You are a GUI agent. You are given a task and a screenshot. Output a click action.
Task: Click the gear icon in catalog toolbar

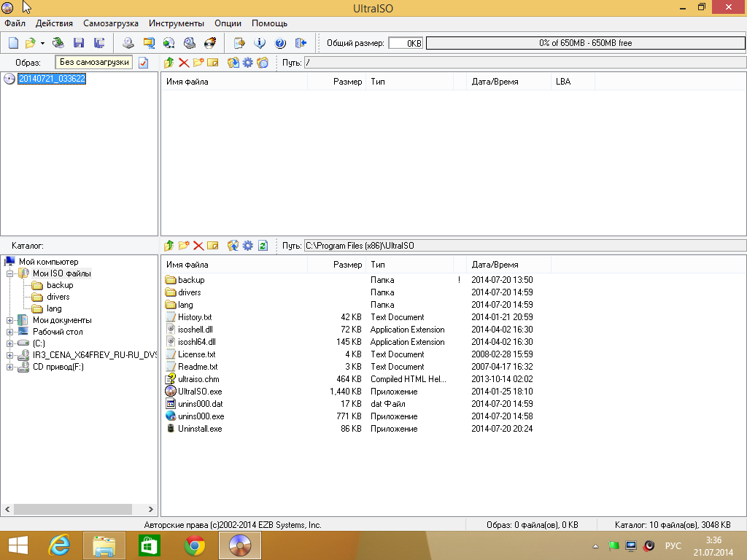coord(248,246)
